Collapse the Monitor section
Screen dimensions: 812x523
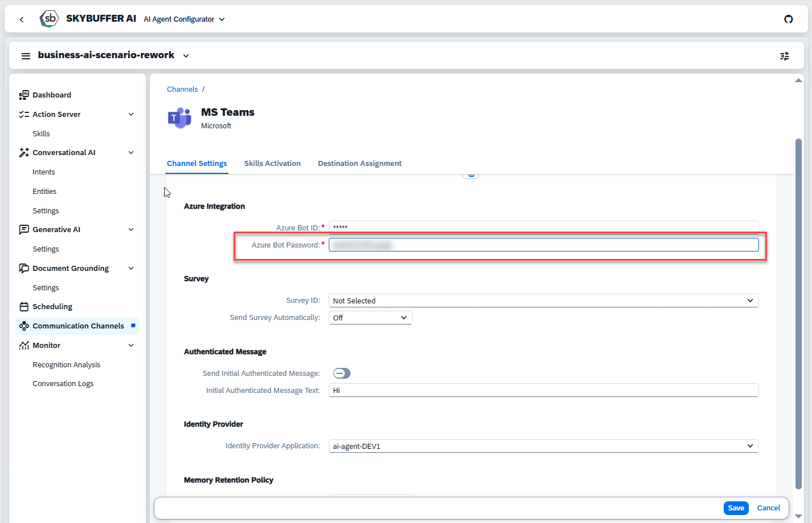pos(131,345)
